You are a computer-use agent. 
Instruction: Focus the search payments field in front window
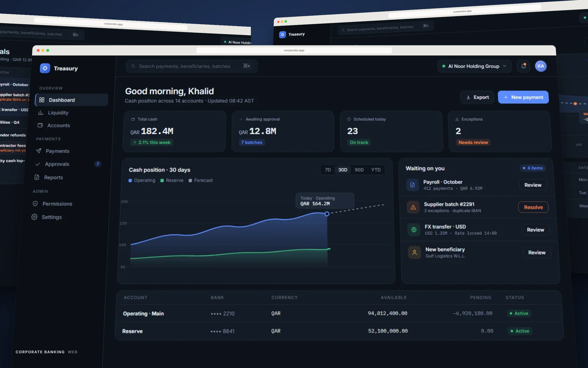click(x=192, y=66)
